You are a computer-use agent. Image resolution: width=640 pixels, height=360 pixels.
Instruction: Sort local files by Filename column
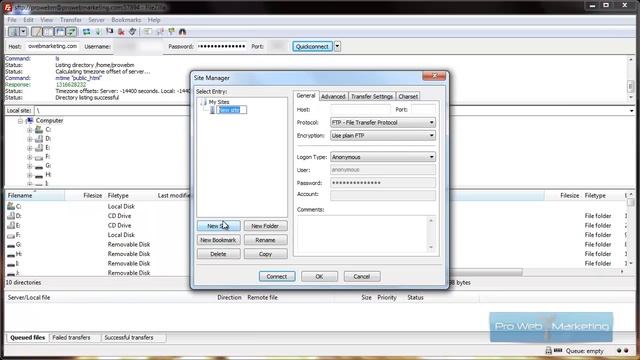(35, 196)
